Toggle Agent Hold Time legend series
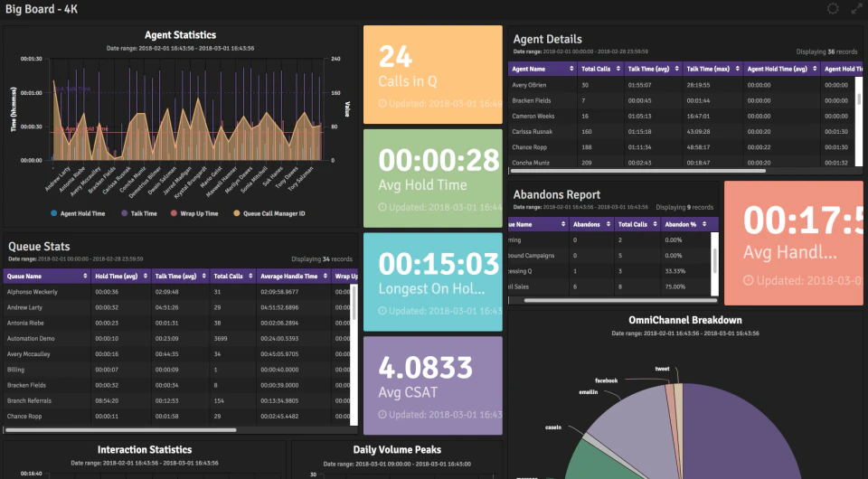This screenshot has height=479, width=868. coord(78,213)
